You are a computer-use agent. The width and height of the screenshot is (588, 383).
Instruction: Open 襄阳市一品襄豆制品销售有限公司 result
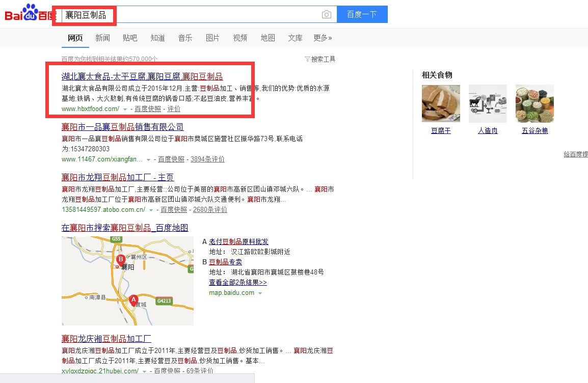pyautogui.click(x=123, y=127)
